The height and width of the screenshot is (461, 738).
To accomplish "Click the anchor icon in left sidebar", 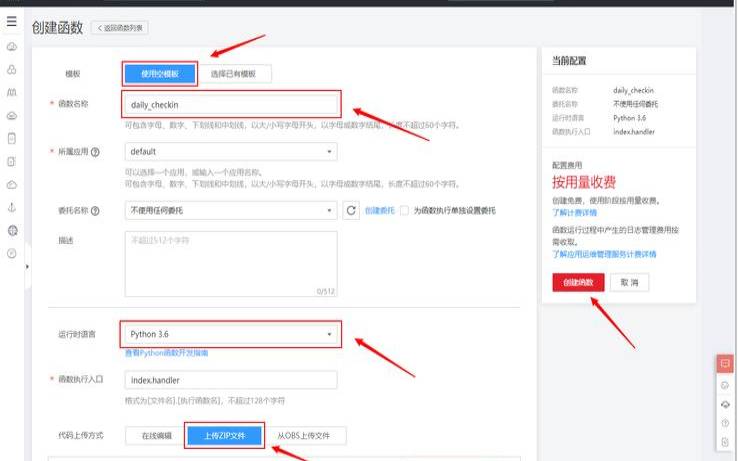I will click(11, 207).
